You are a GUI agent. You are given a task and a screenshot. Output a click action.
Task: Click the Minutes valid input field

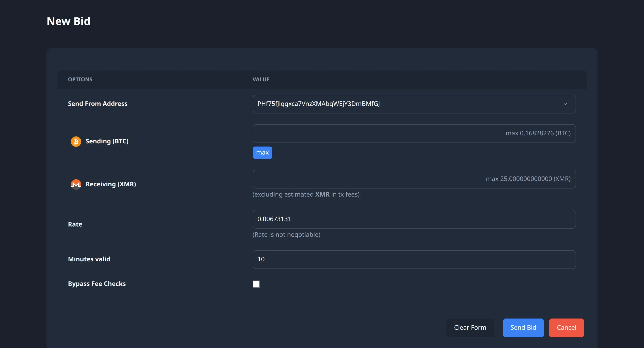pos(414,259)
